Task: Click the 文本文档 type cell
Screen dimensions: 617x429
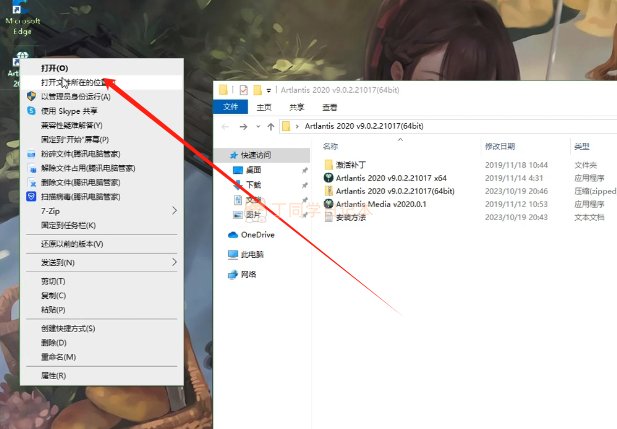Action: click(x=589, y=217)
